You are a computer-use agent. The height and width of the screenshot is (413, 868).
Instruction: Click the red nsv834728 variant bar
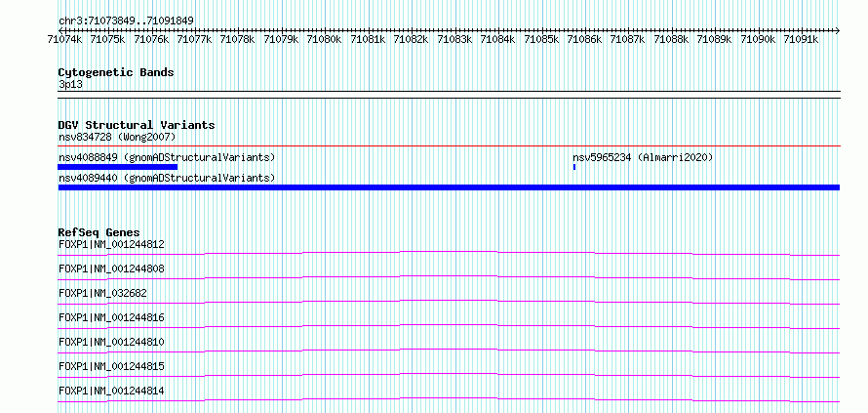pos(449,145)
